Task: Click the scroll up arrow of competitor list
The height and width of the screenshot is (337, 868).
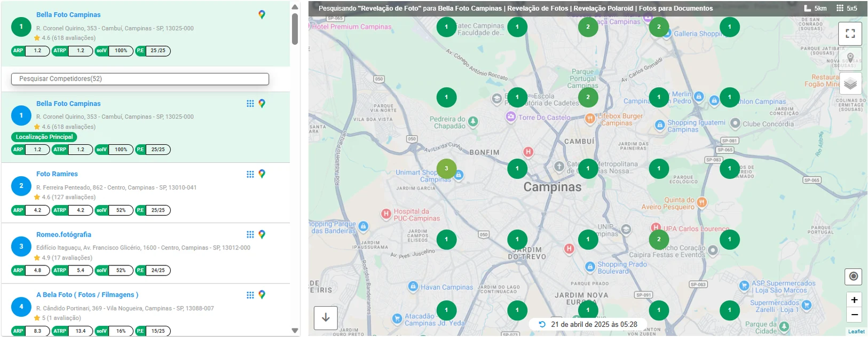Action: [295, 7]
